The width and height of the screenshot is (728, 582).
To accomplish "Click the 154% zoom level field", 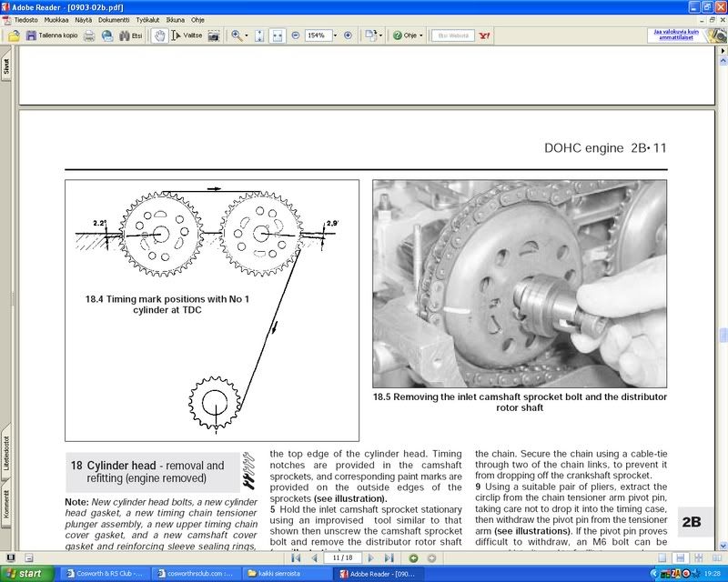I will (x=318, y=35).
